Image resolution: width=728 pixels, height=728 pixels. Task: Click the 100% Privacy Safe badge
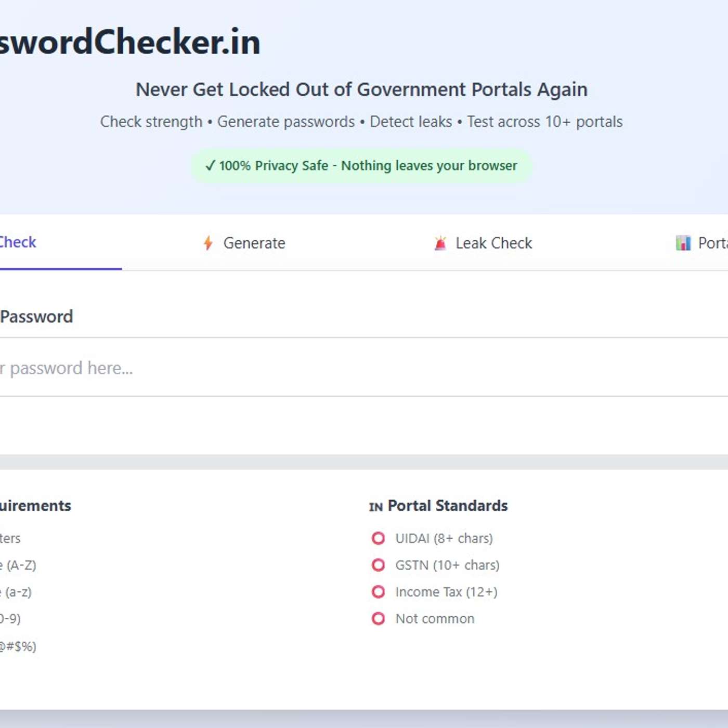pyautogui.click(x=361, y=165)
